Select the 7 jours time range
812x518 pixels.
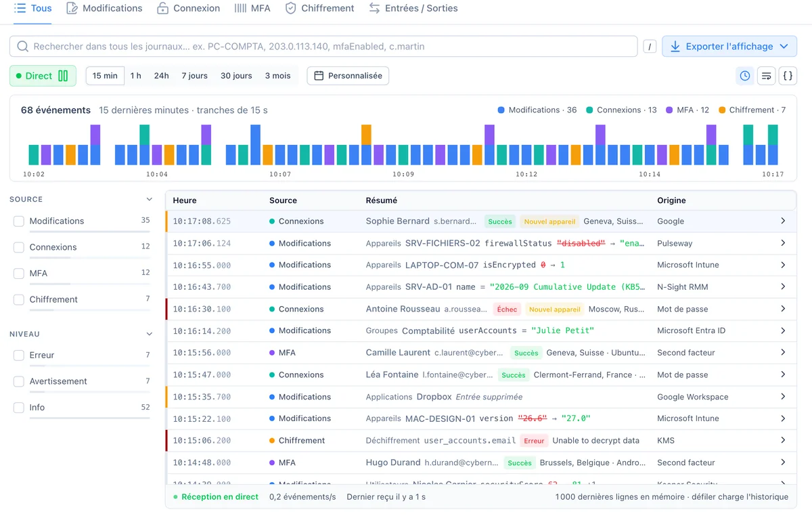[194, 76]
